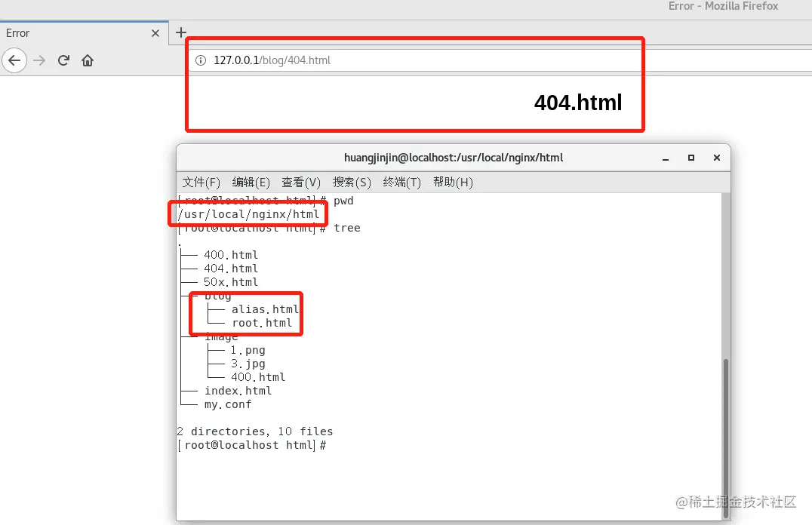Image resolution: width=812 pixels, height=525 pixels.
Task: Click 400.html at top of tree
Action: pos(231,255)
